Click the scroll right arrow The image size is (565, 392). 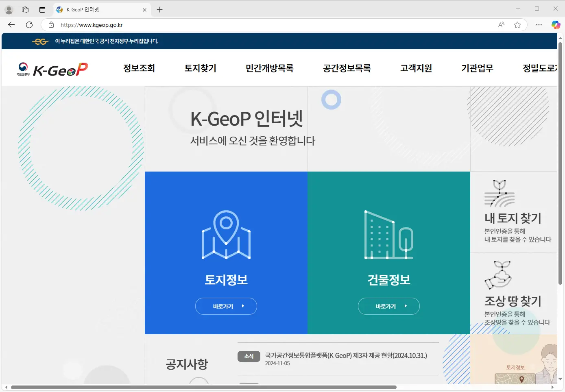[552, 388]
